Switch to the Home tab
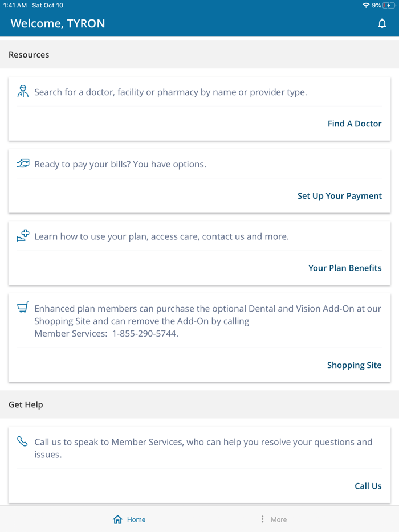This screenshot has width=399, height=532. coord(129,519)
